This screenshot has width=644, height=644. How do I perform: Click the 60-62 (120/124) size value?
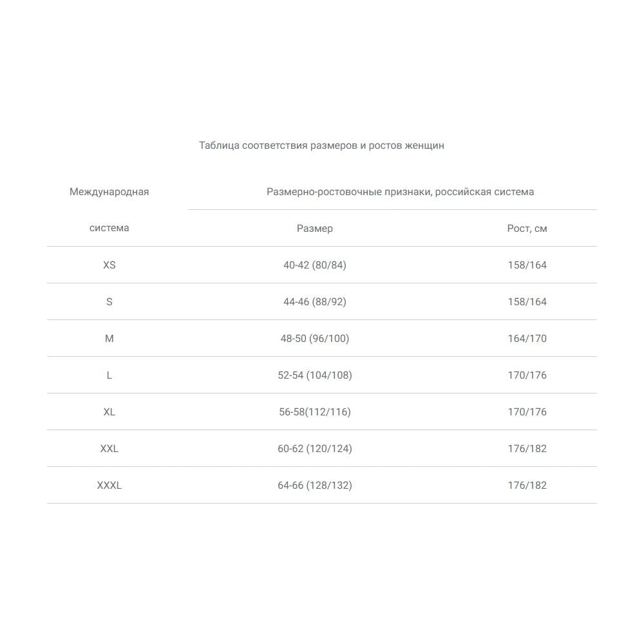(x=315, y=449)
